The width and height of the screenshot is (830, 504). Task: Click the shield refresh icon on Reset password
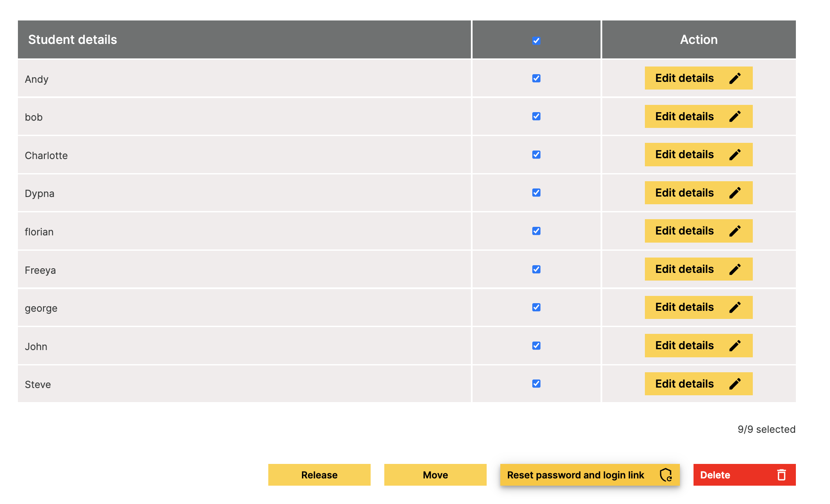pyautogui.click(x=666, y=475)
